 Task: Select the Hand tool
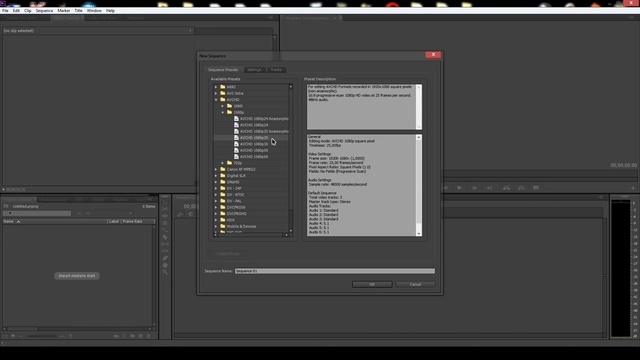[x=165, y=265]
